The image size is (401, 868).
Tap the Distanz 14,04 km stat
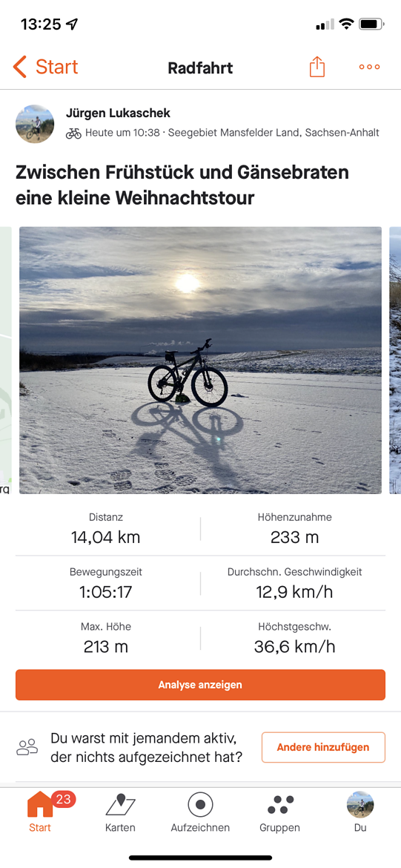pyautogui.click(x=106, y=529)
